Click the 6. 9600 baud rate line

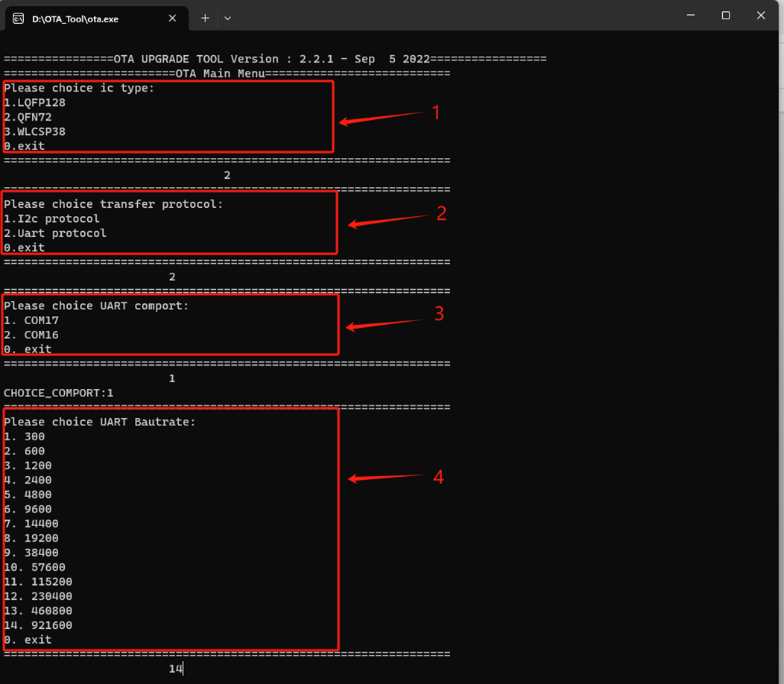pos(28,509)
